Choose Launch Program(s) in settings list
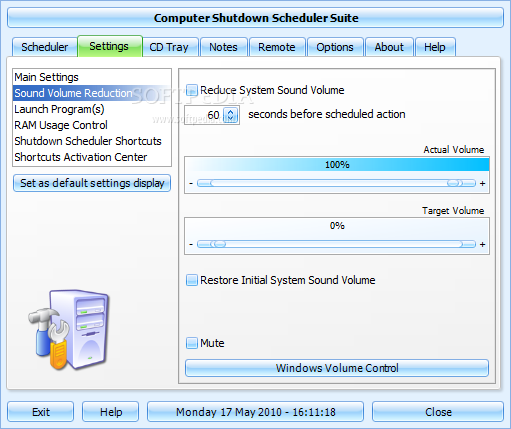The image size is (511, 429). pos(92,109)
